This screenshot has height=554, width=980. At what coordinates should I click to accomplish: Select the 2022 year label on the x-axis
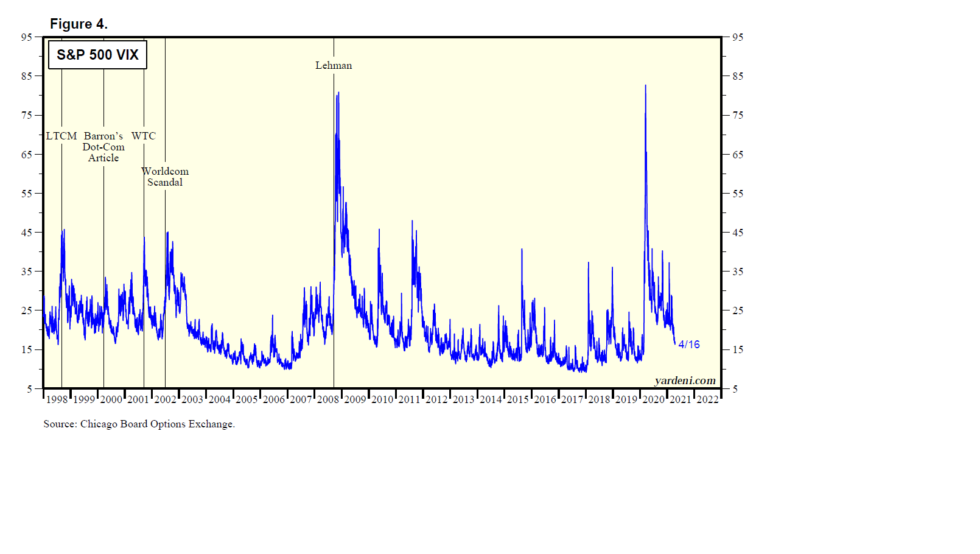pyautogui.click(x=707, y=399)
